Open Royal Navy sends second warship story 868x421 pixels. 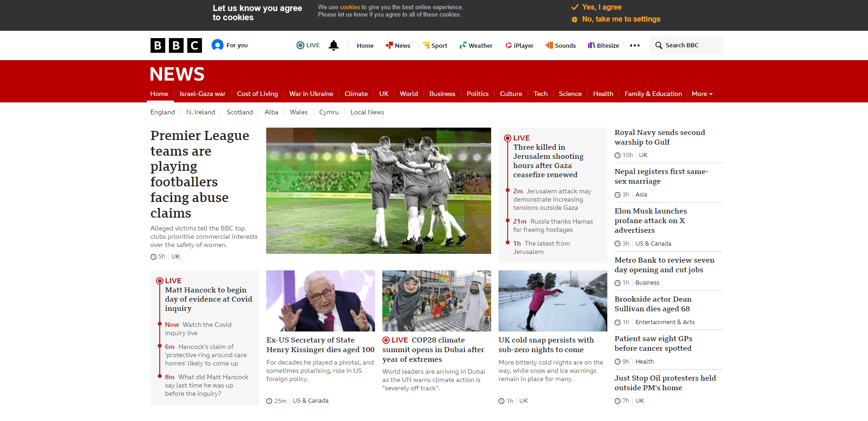click(660, 137)
